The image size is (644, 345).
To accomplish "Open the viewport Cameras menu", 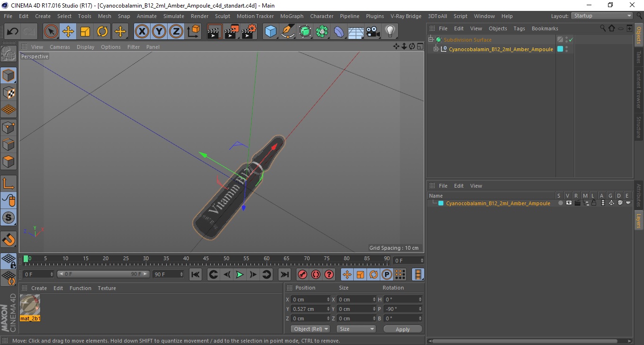I will 60,47.
